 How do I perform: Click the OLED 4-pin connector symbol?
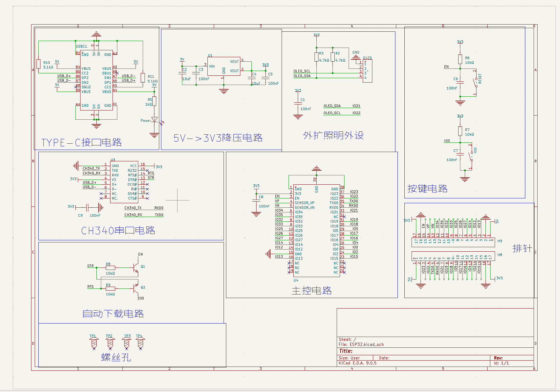point(367,71)
